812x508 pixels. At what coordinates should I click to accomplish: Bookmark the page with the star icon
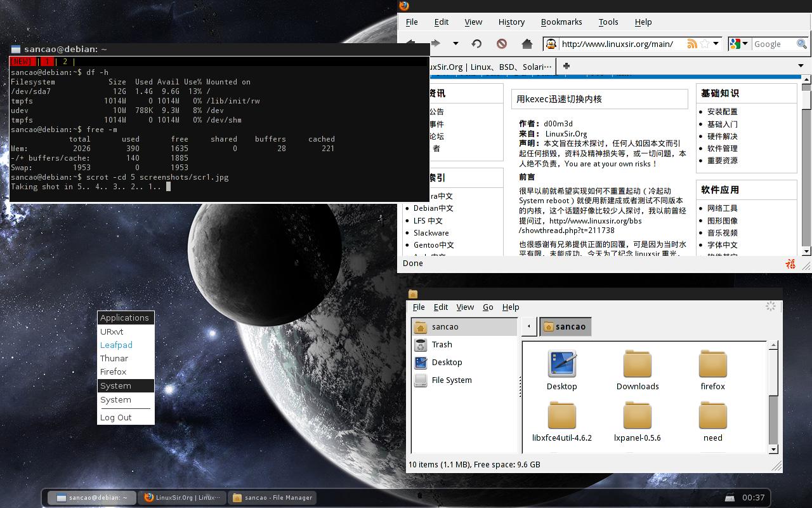point(705,44)
